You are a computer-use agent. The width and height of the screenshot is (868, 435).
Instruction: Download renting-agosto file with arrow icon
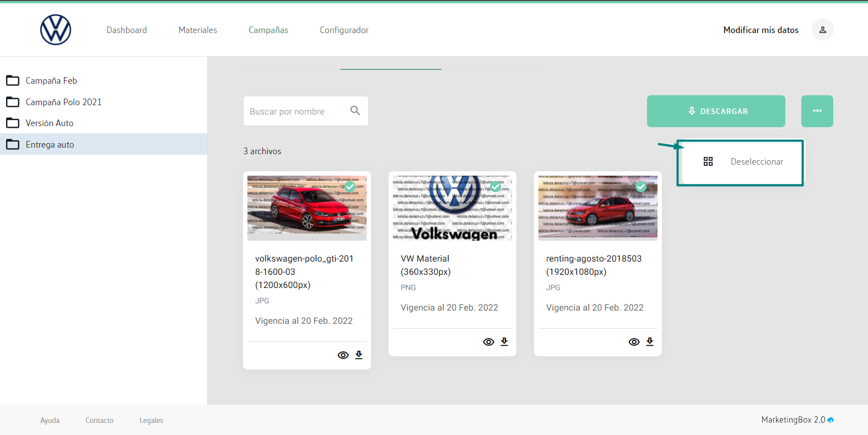[650, 342]
